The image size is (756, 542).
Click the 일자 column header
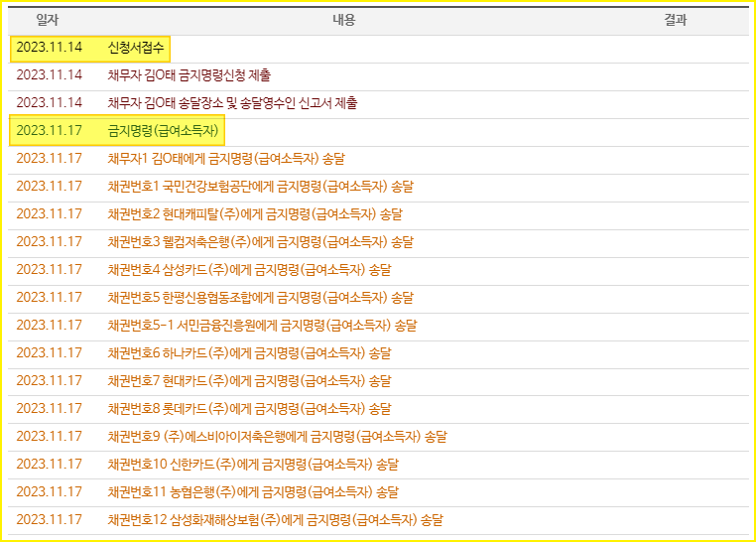(48, 20)
